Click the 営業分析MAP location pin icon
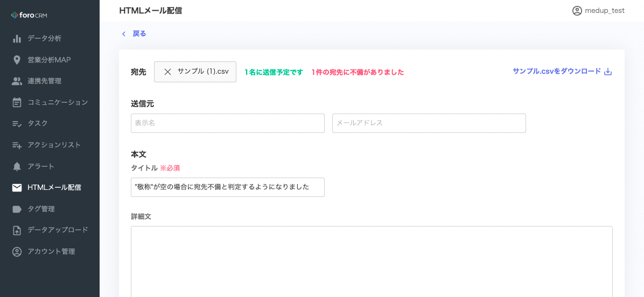The image size is (644, 297). [17, 60]
